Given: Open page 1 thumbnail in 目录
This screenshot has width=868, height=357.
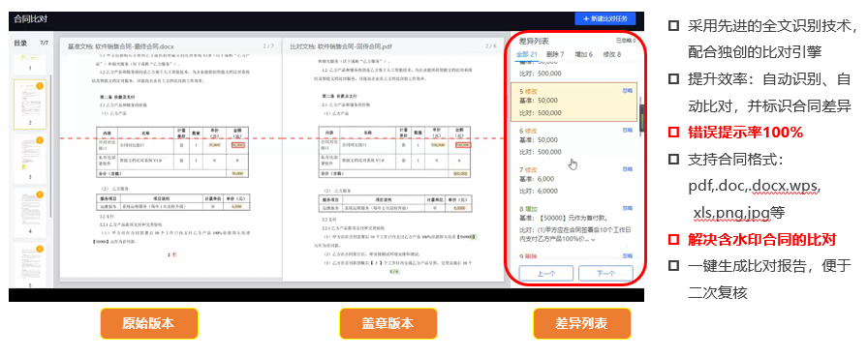Looking at the screenshot, I should pyautogui.click(x=30, y=64).
